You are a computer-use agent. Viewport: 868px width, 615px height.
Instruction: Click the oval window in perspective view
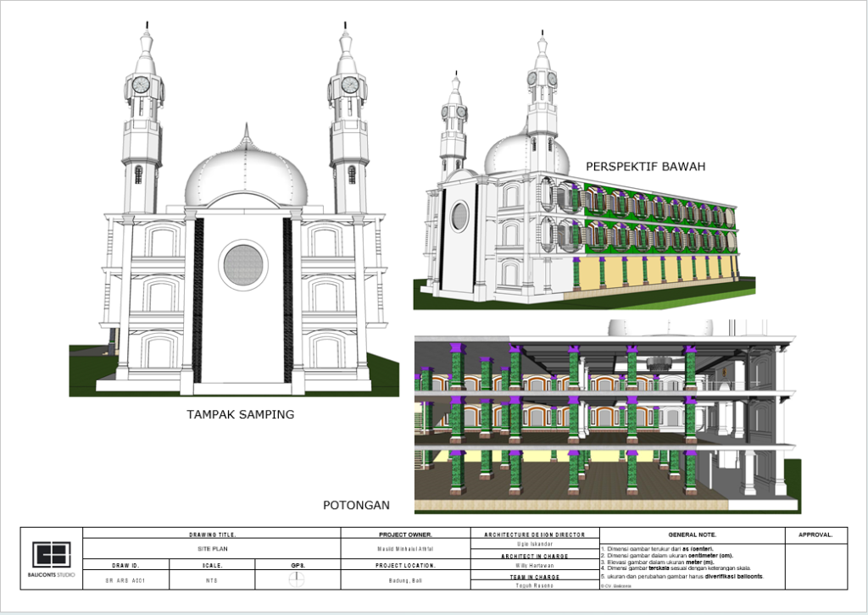[x=459, y=216]
